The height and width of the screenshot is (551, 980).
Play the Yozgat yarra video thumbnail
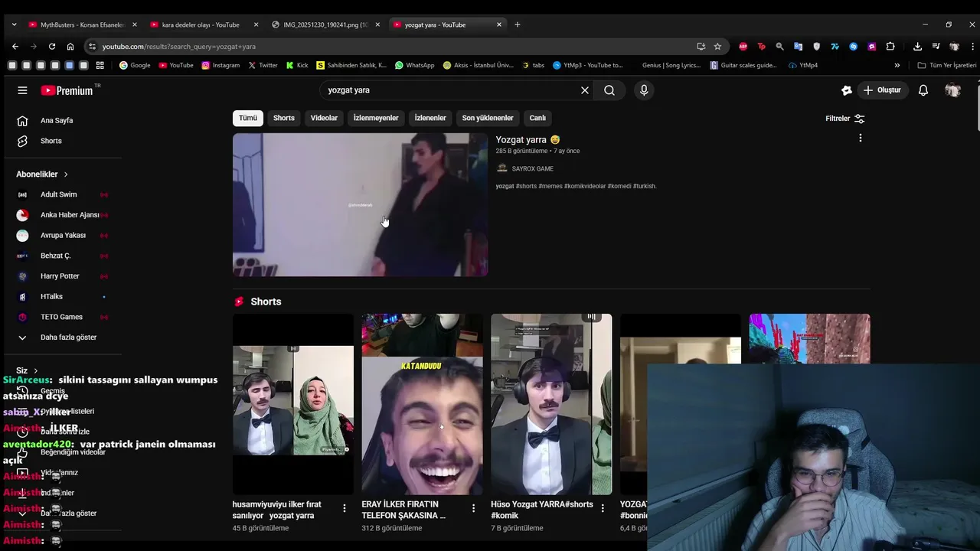coord(360,204)
